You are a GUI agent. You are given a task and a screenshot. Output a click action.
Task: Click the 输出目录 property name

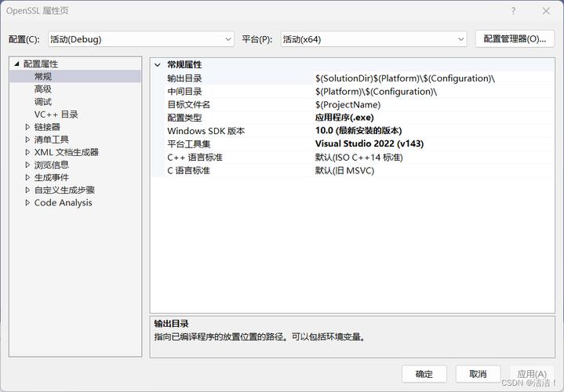tap(184, 78)
